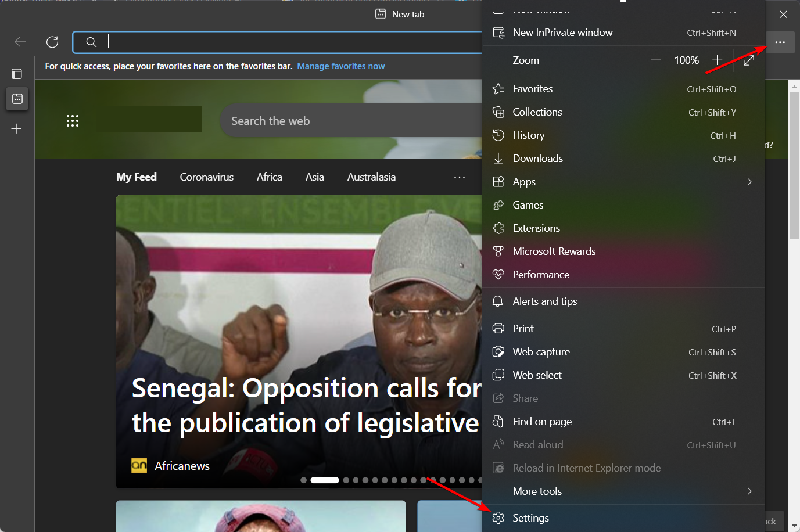The image size is (800, 532).
Task: Click the scrollbar down arrow
Action: point(794,526)
